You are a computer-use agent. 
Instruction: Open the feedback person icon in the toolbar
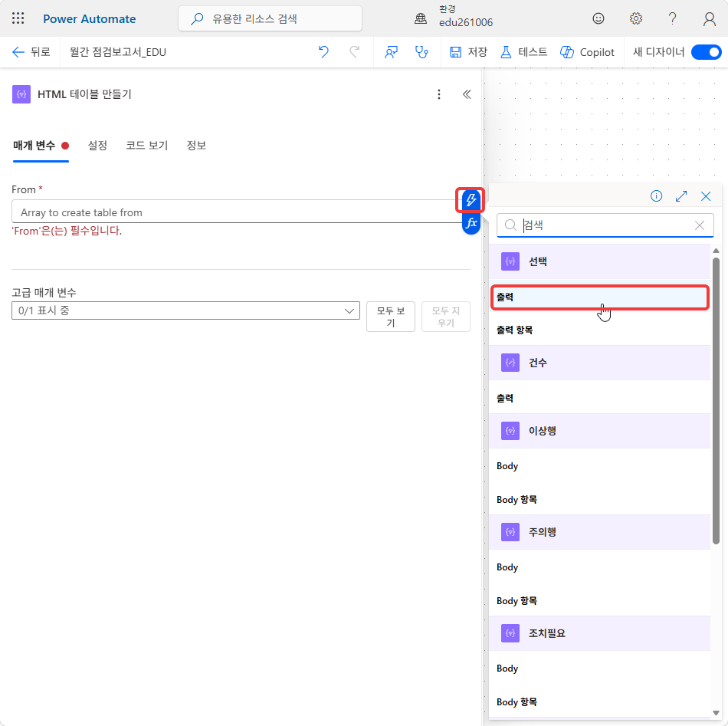tap(391, 52)
